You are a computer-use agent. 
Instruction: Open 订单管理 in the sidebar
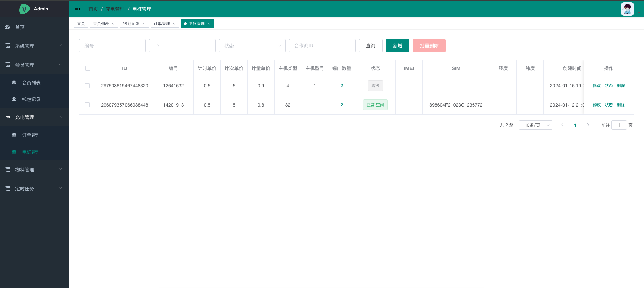pyautogui.click(x=31, y=135)
